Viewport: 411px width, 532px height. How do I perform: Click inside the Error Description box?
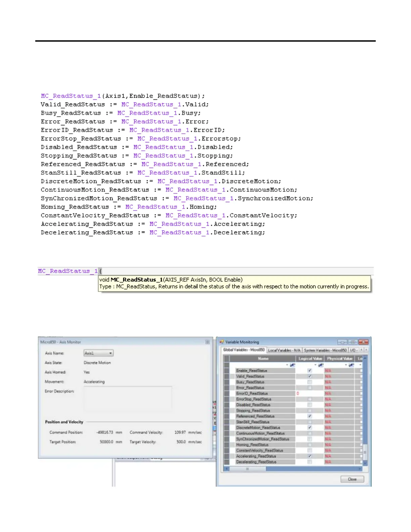click(x=128, y=398)
